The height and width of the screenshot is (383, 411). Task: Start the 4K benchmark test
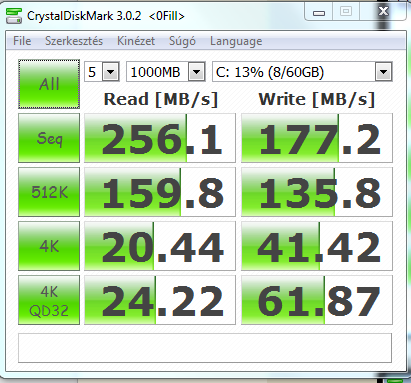point(49,246)
